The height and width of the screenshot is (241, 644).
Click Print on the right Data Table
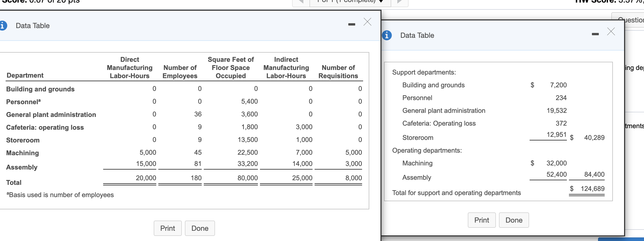[482, 220]
